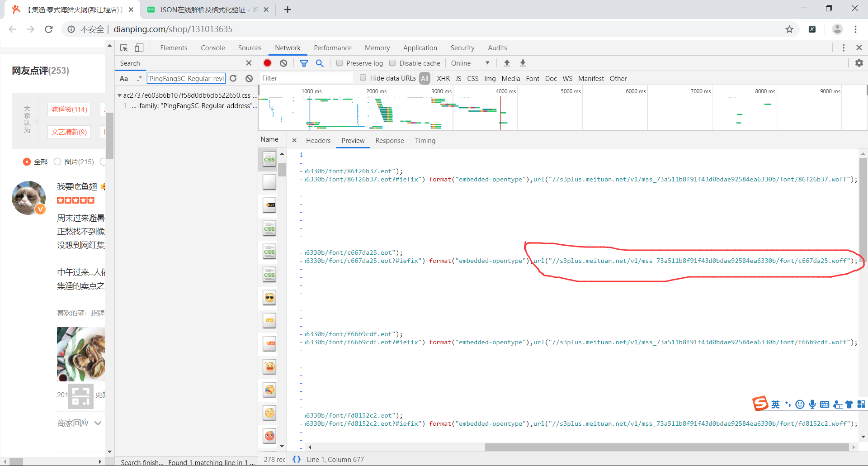This screenshot has height=466, width=868.
Task: Filter requests by CSS type
Action: point(473,79)
